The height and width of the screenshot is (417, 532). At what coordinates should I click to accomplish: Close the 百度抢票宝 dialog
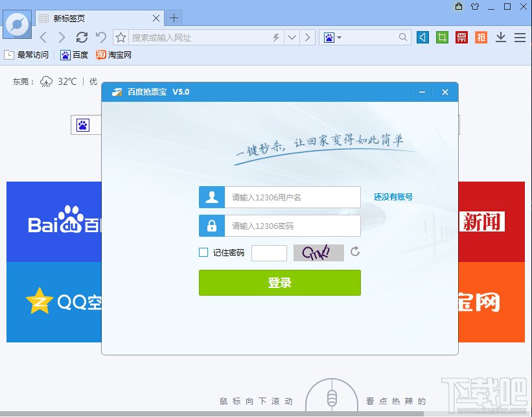(x=445, y=92)
